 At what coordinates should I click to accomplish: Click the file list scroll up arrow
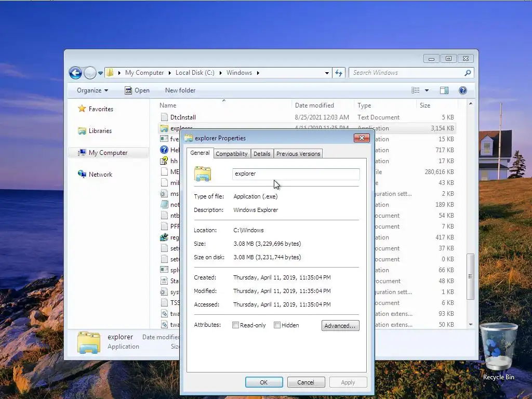tap(471, 103)
